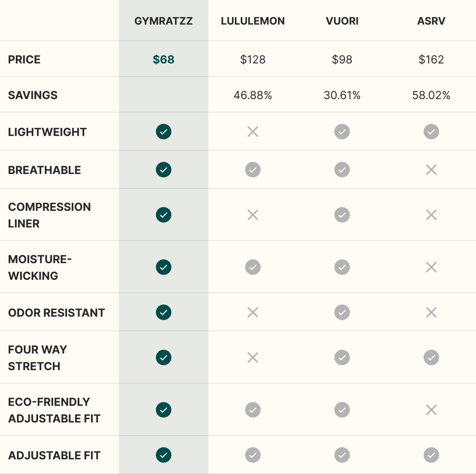Click Vuori Compression Liner gray checkmark
Screen dimensions: 476x474
[342, 215]
